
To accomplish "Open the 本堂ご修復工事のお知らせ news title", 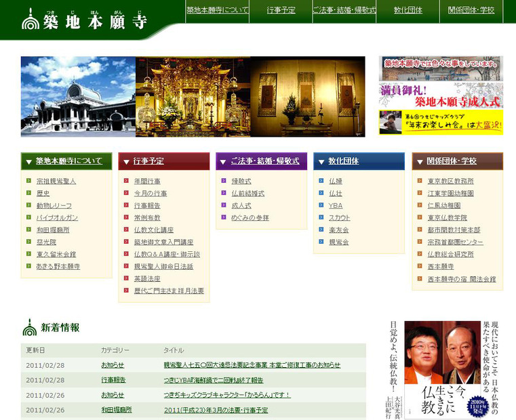I will click(x=252, y=365).
